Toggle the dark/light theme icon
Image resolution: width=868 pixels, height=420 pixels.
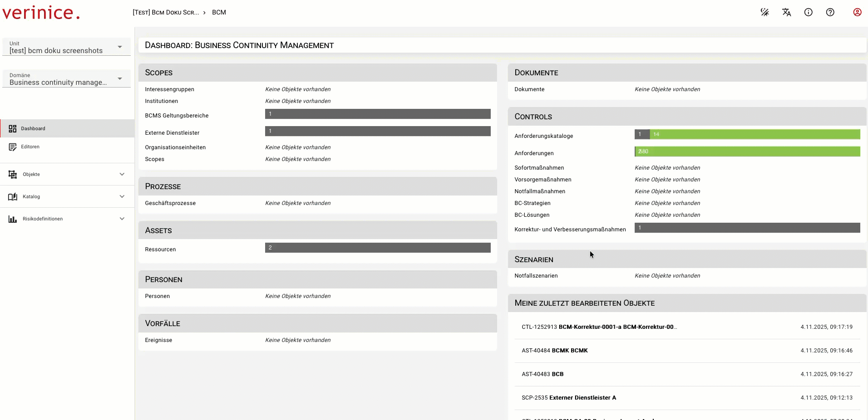(765, 12)
